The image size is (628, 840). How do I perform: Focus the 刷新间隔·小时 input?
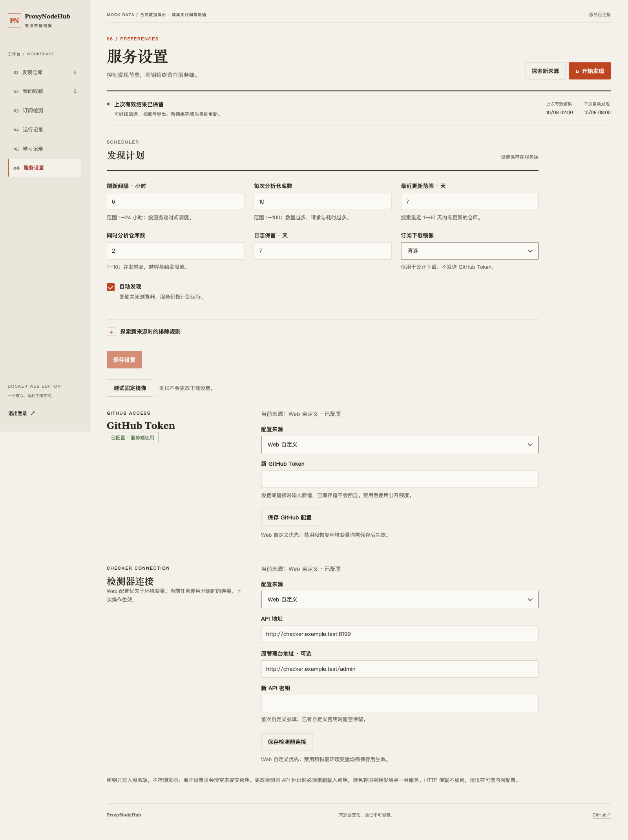pyautogui.click(x=175, y=202)
